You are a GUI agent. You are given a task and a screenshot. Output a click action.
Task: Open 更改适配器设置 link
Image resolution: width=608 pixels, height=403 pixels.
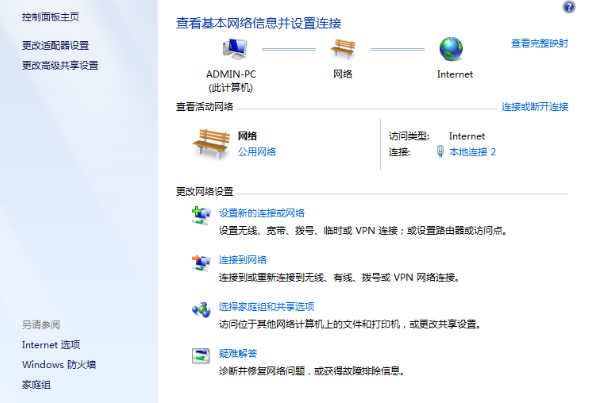pyautogui.click(x=55, y=46)
